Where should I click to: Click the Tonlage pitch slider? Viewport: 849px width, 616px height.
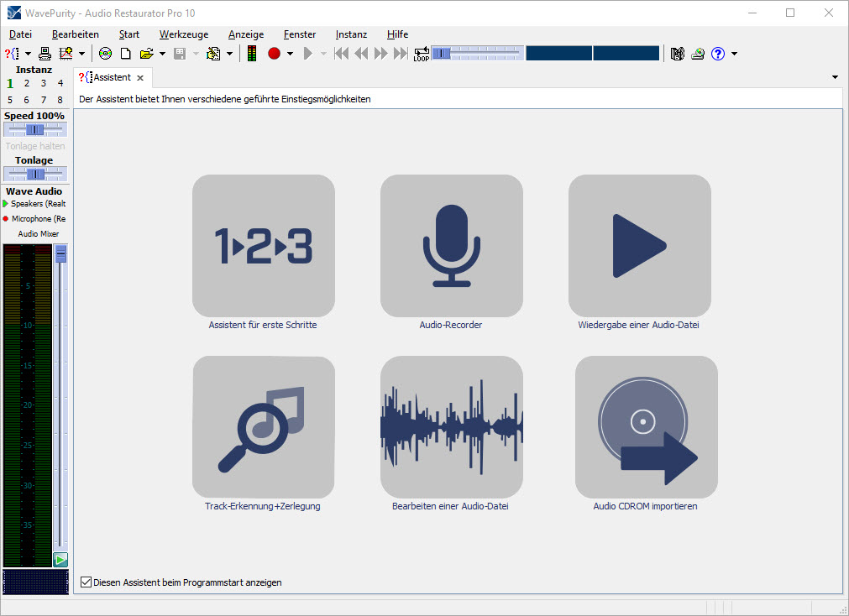tap(35, 174)
